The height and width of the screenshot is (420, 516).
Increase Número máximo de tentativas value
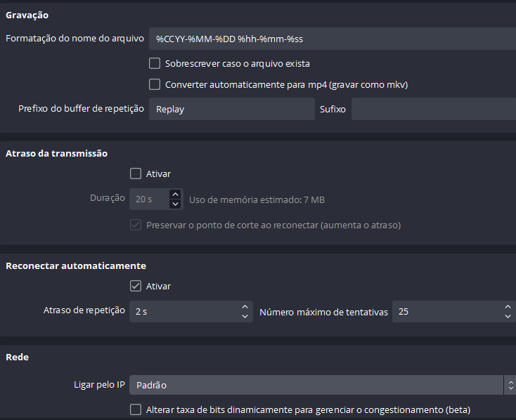(508, 306)
